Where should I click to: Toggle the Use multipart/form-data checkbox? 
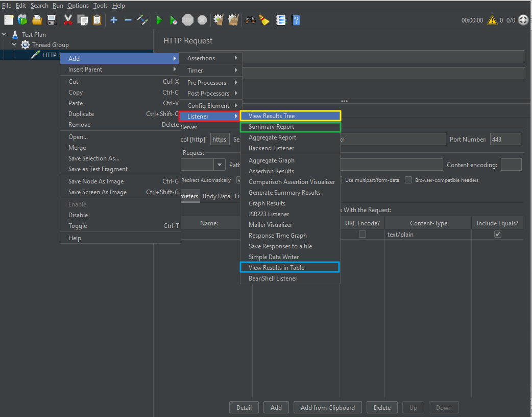(x=340, y=180)
